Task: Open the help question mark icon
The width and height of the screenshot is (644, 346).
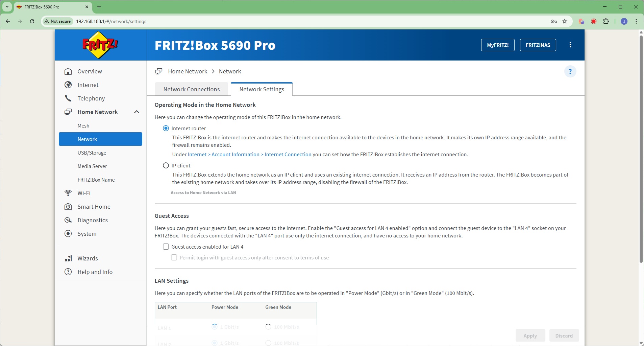Action: click(570, 71)
